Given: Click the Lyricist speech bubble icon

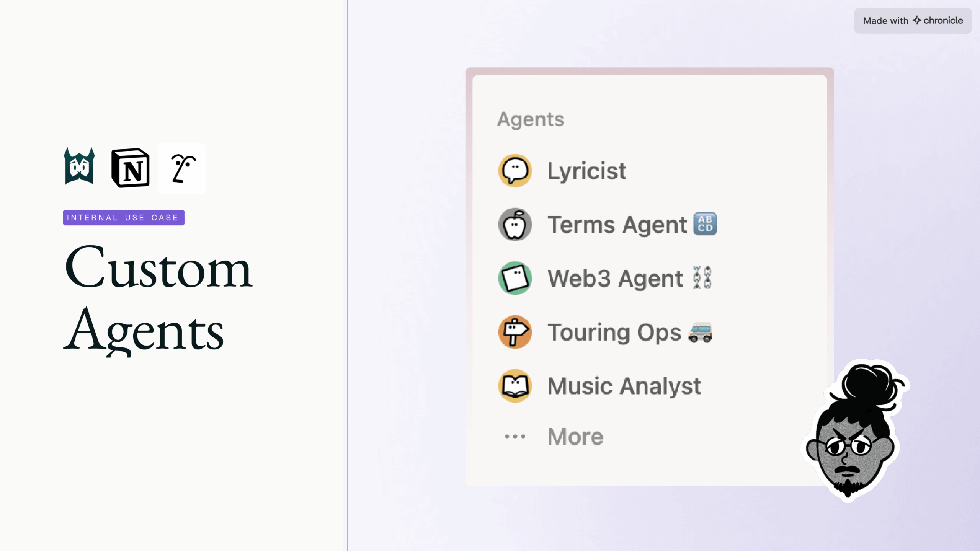Looking at the screenshot, I should (515, 171).
